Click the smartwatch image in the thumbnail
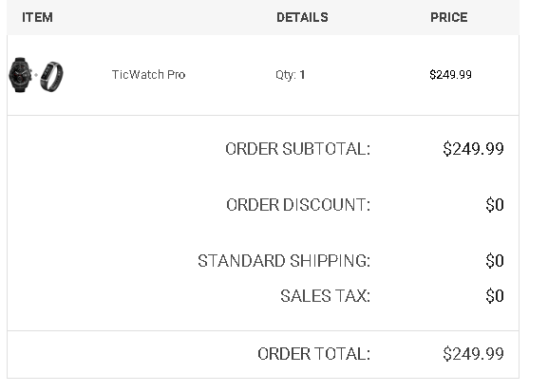Image resolution: width=548 pixels, height=392 pixels. pyautogui.click(x=20, y=75)
